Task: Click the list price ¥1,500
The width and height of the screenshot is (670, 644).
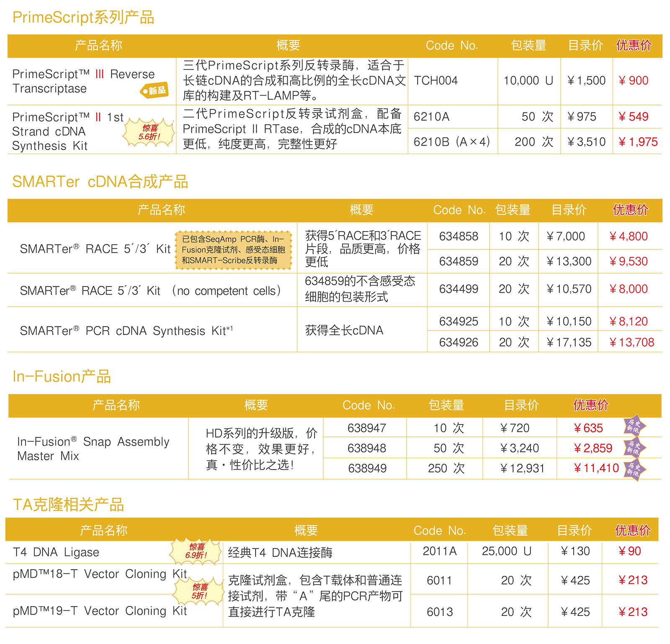Action: click(586, 80)
